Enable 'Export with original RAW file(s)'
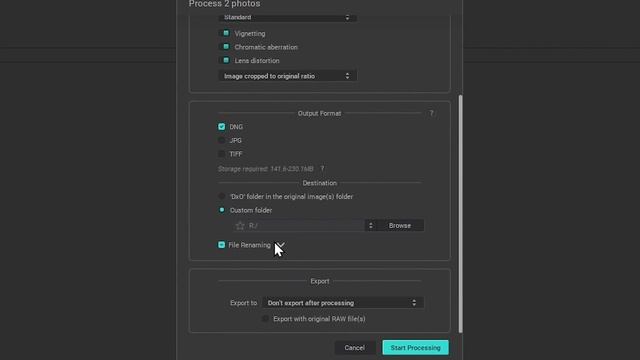Image resolution: width=640 pixels, height=360 pixels. pyautogui.click(x=265, y=319)
